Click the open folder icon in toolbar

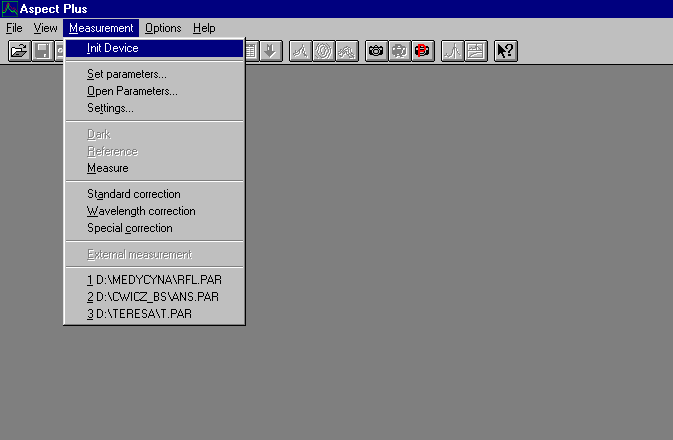[x=19, y=51]
